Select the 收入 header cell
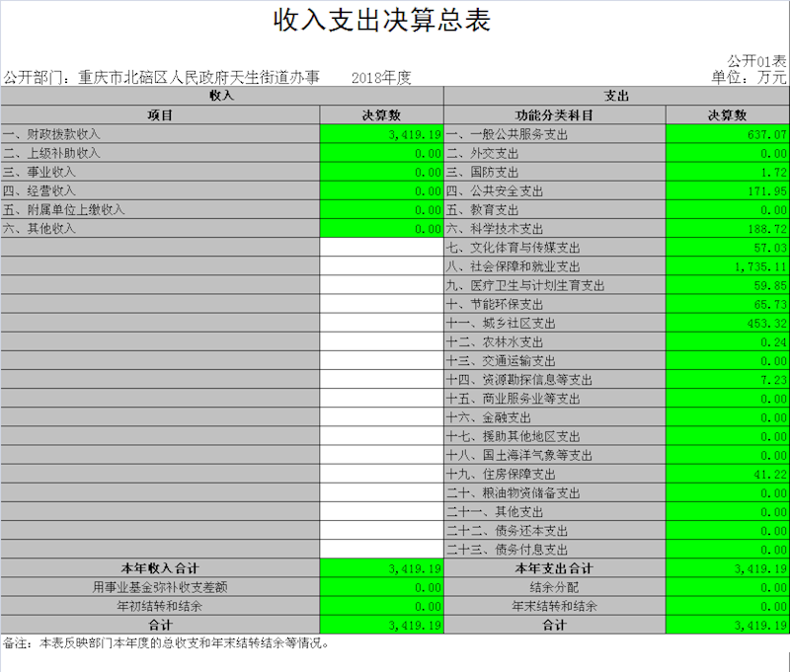This screenshot has width=790, height=672. click(222, 96)
